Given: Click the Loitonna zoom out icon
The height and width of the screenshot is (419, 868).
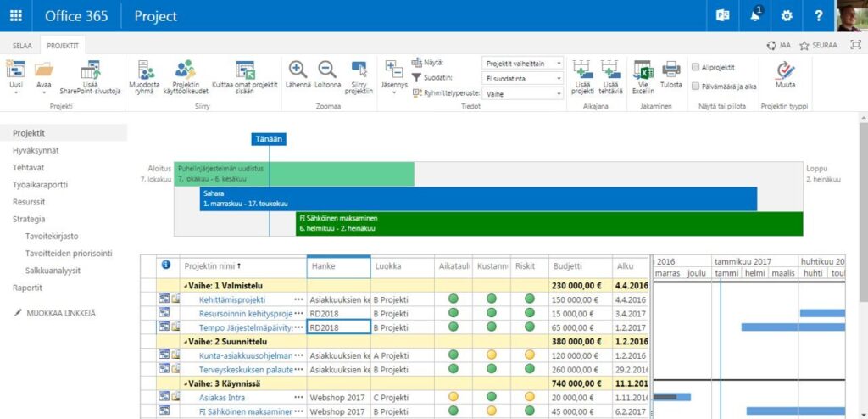Looking at the screenshot, I should [x=327, y=70].
